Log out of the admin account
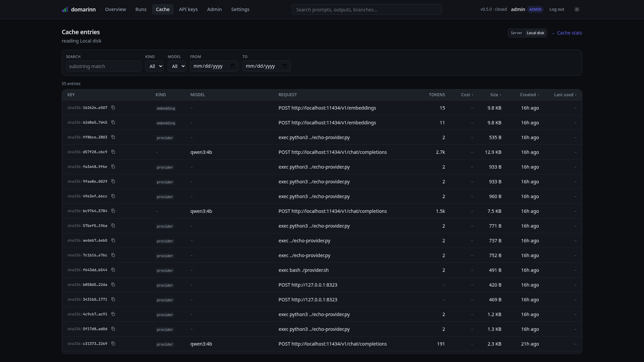The image size is (644, 362). [x=556, y=9]
